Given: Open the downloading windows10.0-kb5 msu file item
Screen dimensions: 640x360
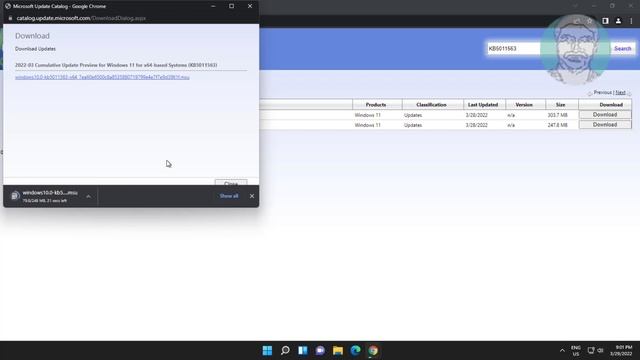Looking at the screenshot, I should (49, 196).
